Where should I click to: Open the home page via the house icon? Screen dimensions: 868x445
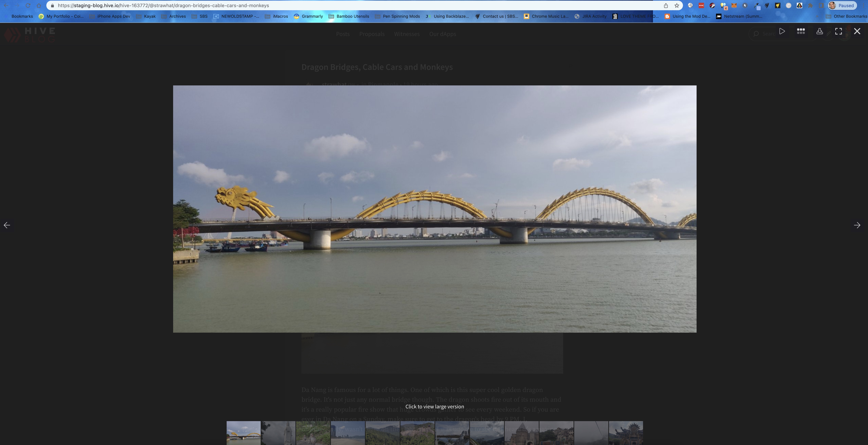[39, 5]
